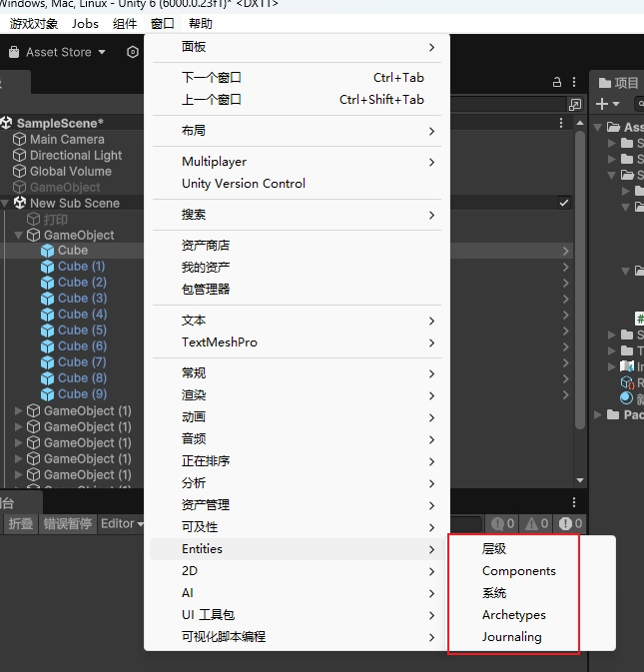Viewport: 644px width, 672px height.
Task: Toggle 错误暂停 in console
Action: coord(68,523)
